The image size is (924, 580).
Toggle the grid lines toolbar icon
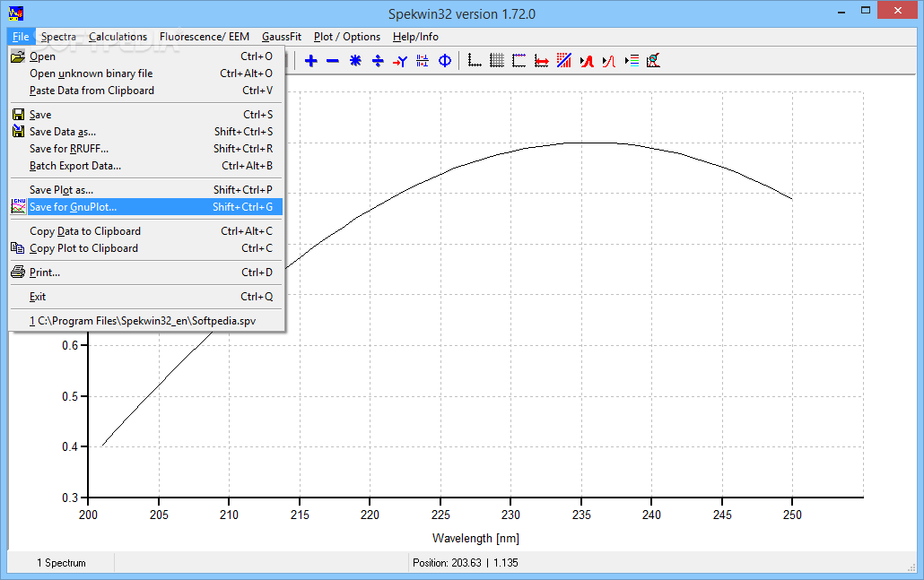[x=497, y=61]
